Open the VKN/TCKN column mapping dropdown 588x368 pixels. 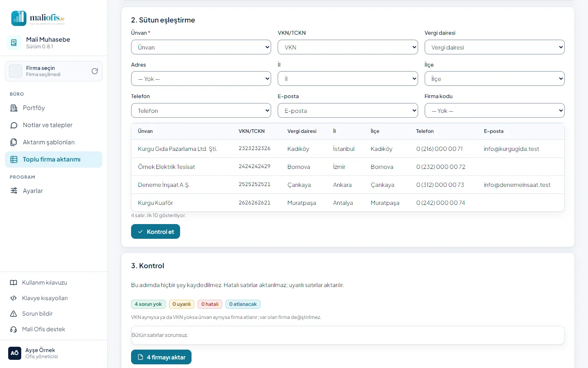(x=348, y=47)
